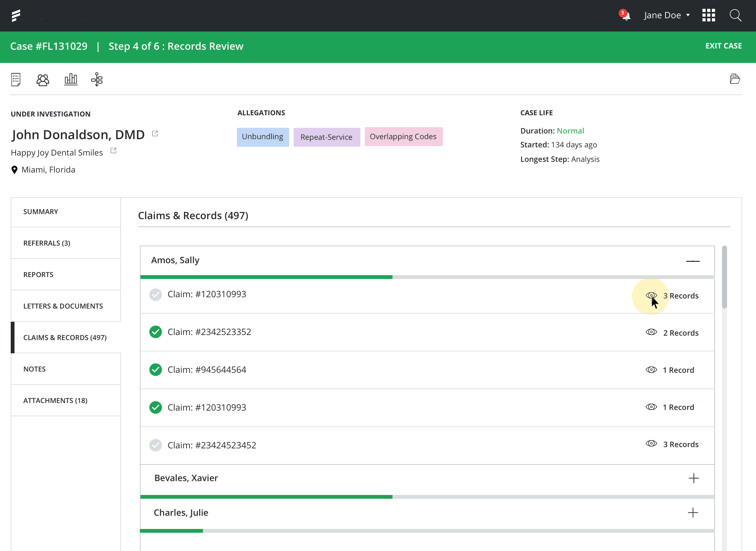The width and height of the screenshot is (756, 551).
Task: Open John Donaldson's external profile link icon
Action: [155, 133]
